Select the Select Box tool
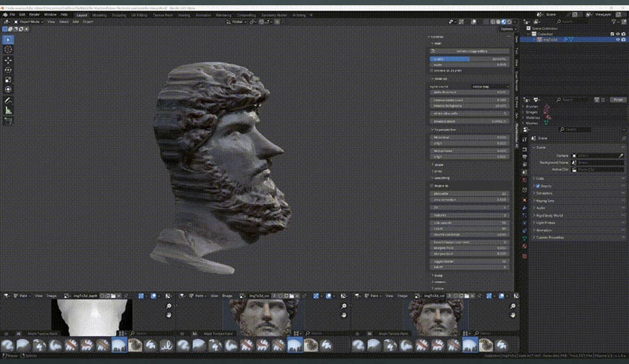Image resolution: width=629 pixels, height=364 pixels. coord(8,40)
